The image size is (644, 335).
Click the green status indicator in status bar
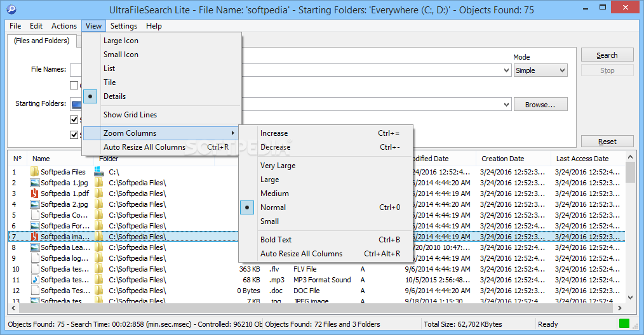(624, 324)
